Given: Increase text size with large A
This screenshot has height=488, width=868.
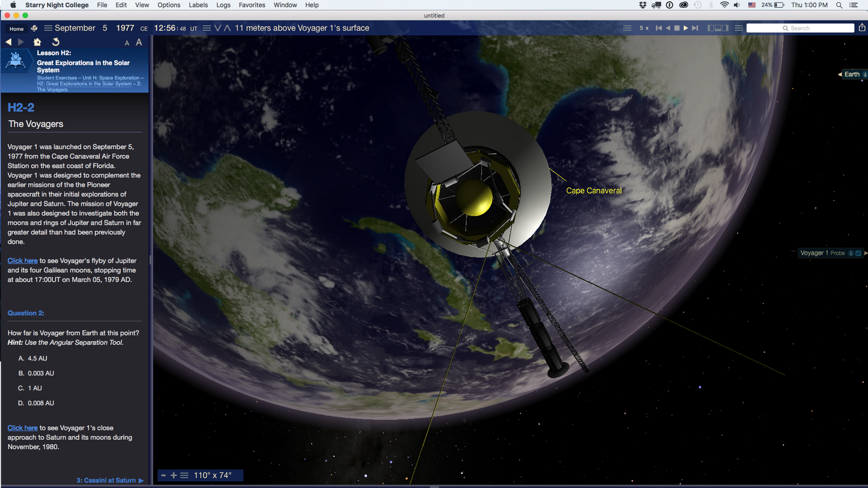Looking at the screenshot, I should click(x=139, y=42).
